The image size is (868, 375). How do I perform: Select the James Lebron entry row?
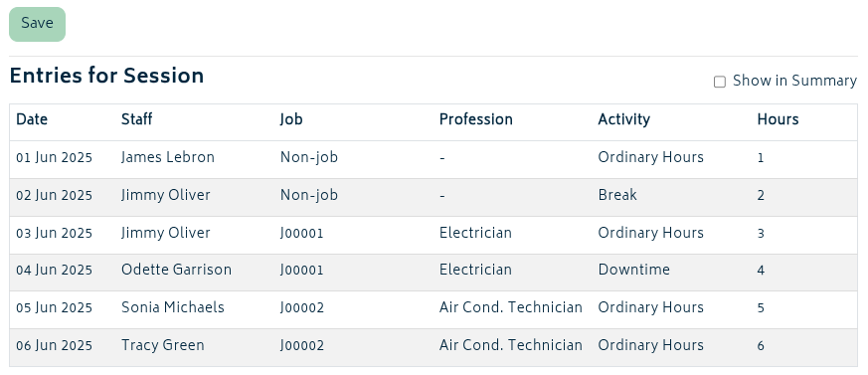tap(434, 159)
